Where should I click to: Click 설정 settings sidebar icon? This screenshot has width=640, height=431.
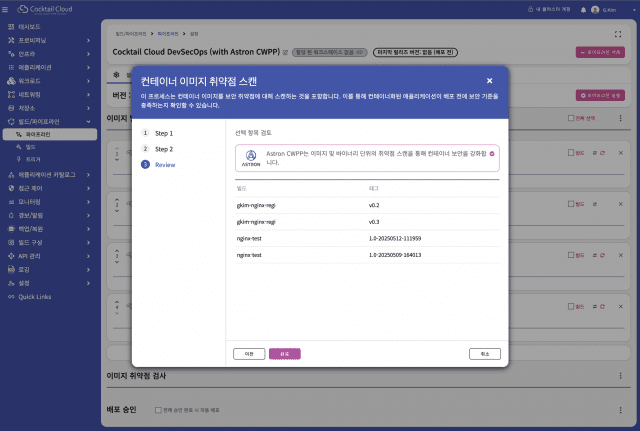click(x=11, y=283)
